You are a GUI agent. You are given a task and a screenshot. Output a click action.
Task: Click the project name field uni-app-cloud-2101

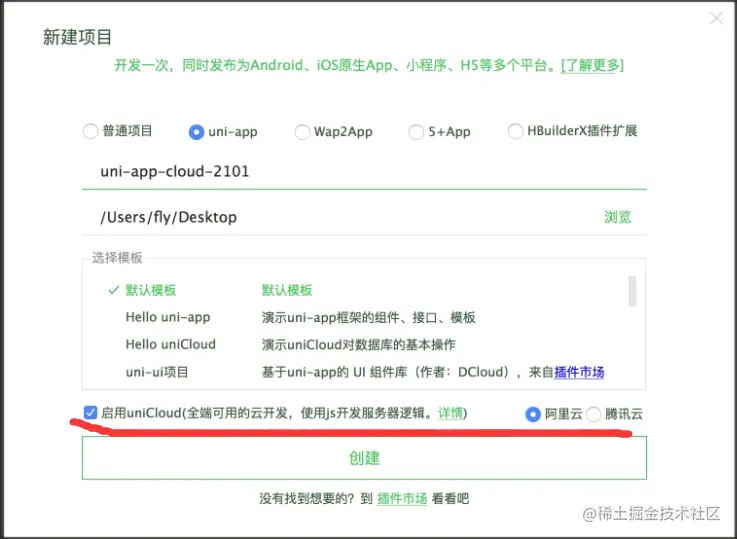point(364,172)
